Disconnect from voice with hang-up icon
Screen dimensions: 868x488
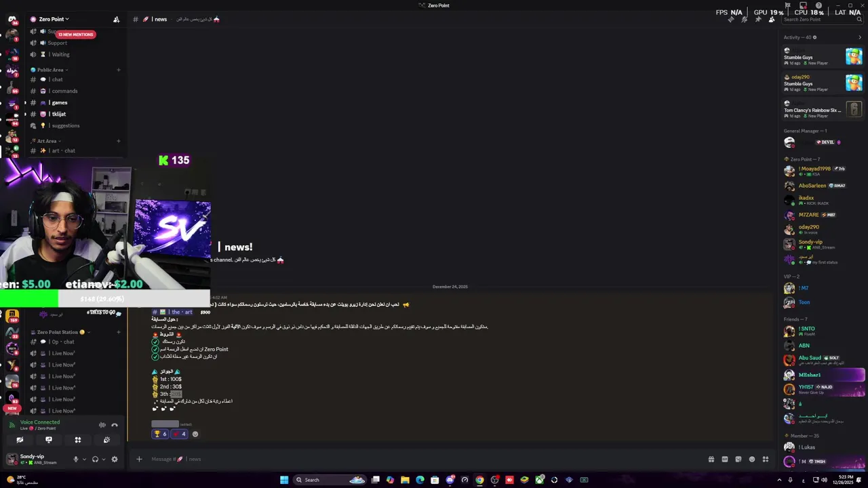[115, 425]
